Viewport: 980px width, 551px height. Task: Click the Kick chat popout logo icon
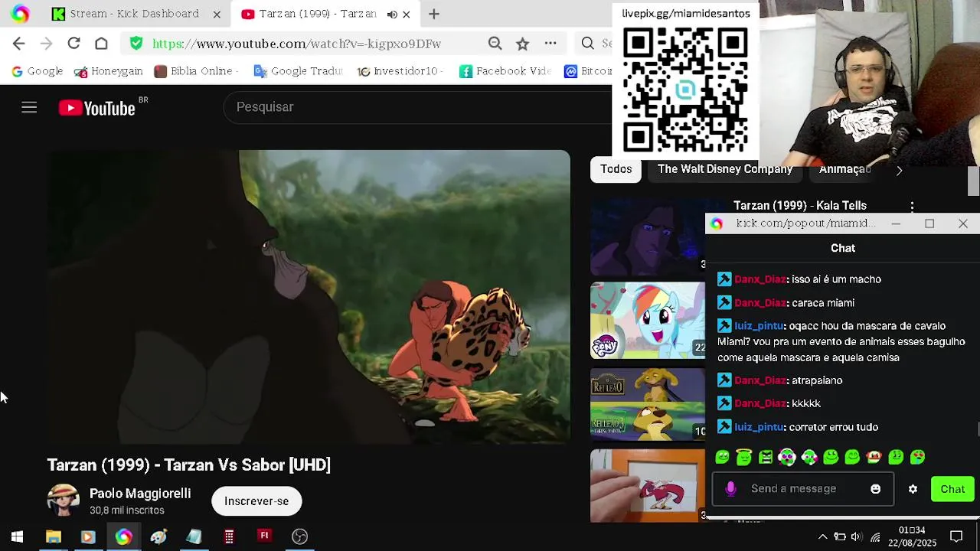coord(717,223)
